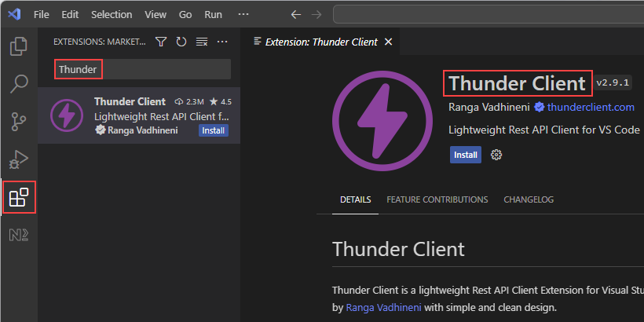
Task: Click the 4.5 star rating
Action: point(221,101)
